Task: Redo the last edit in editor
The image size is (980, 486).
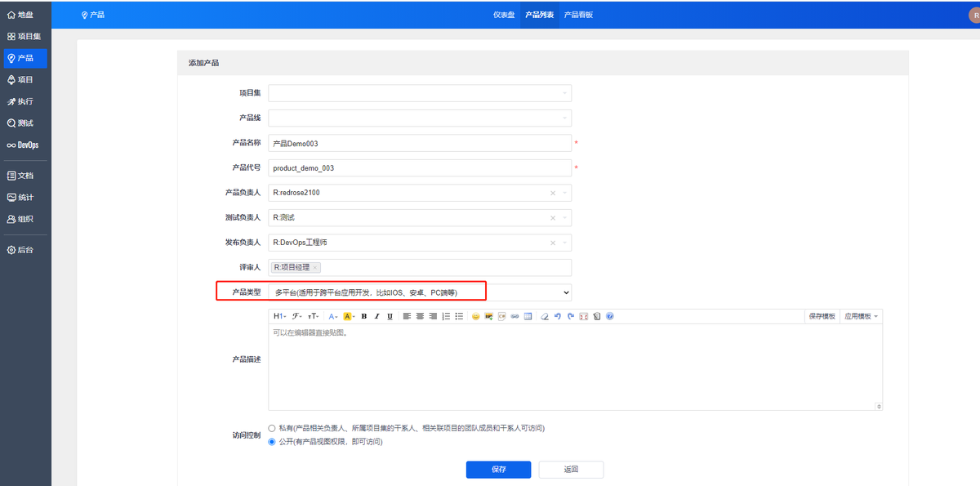Action: [571, 316]
